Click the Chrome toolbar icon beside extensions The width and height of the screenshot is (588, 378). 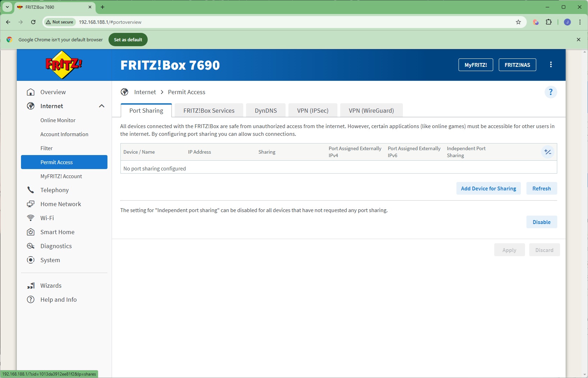pyautogui.click(x=536, y=22)
